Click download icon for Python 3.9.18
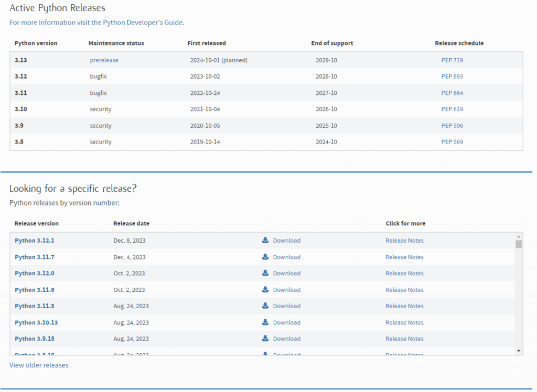Screen dimensions: 537x392 click(265, 339)
